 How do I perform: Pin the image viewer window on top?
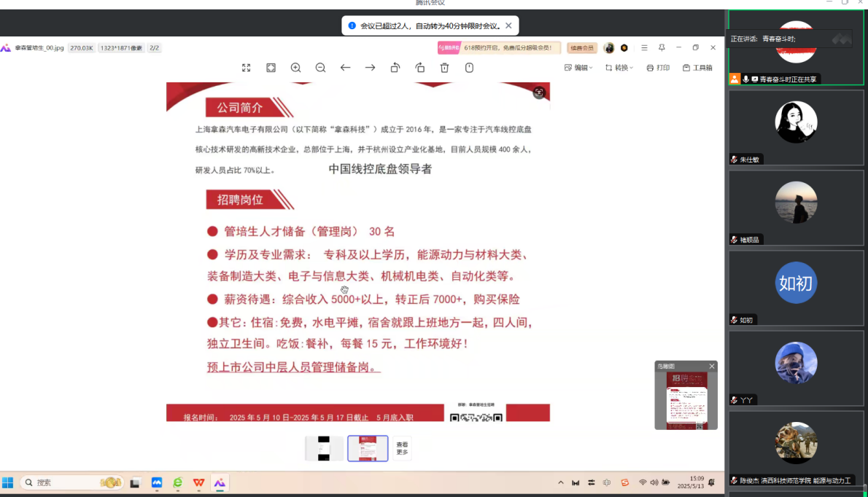click(662, 48)
